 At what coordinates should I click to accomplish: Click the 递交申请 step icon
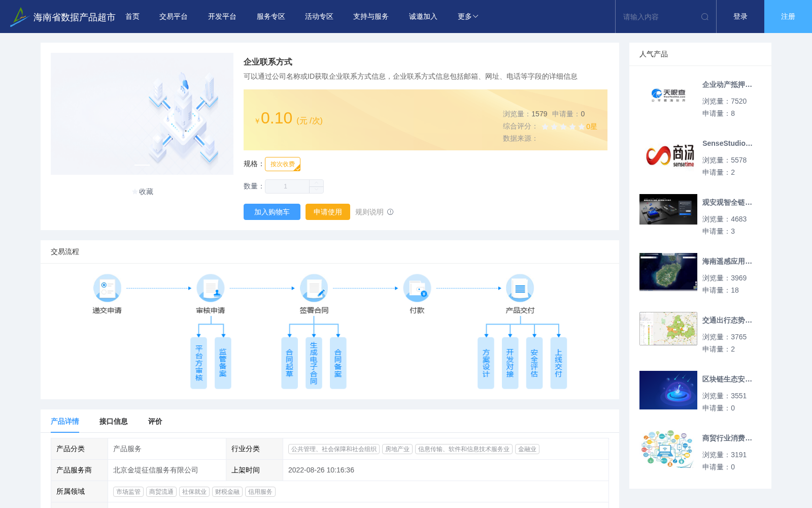point(107,288)
